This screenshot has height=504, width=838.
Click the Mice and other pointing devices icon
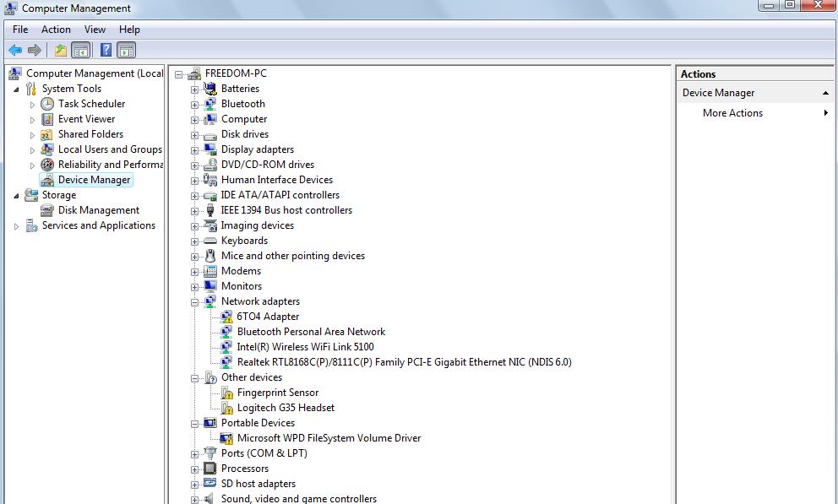210,256
